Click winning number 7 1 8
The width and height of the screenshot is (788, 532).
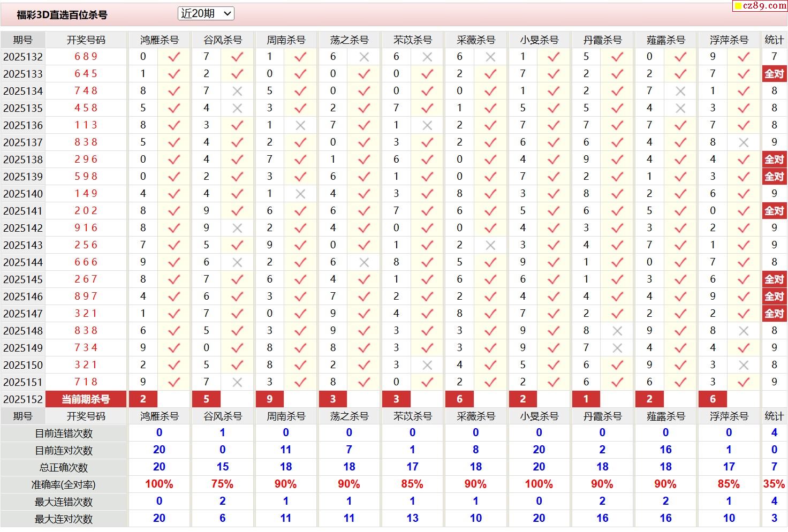[x=86, y=382]
